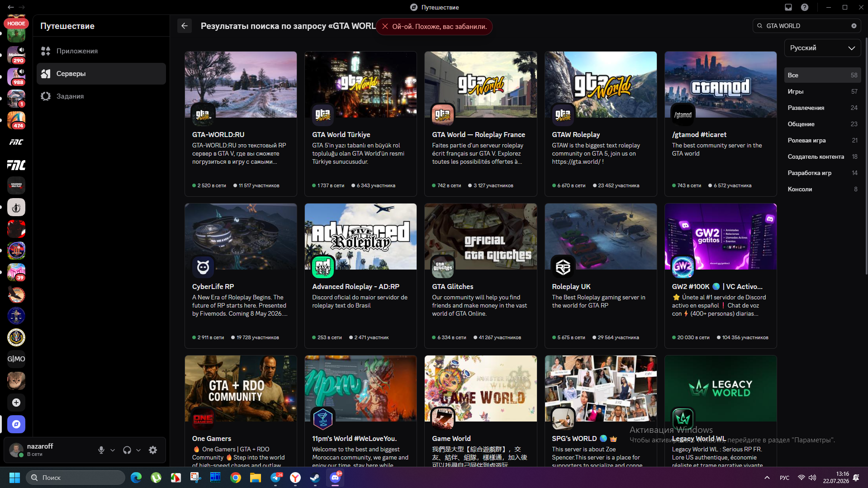The height and width of the screenshot is (488, 868).
Task: Open the GTA-WORLD:RU server card
Action: point(241,124)
